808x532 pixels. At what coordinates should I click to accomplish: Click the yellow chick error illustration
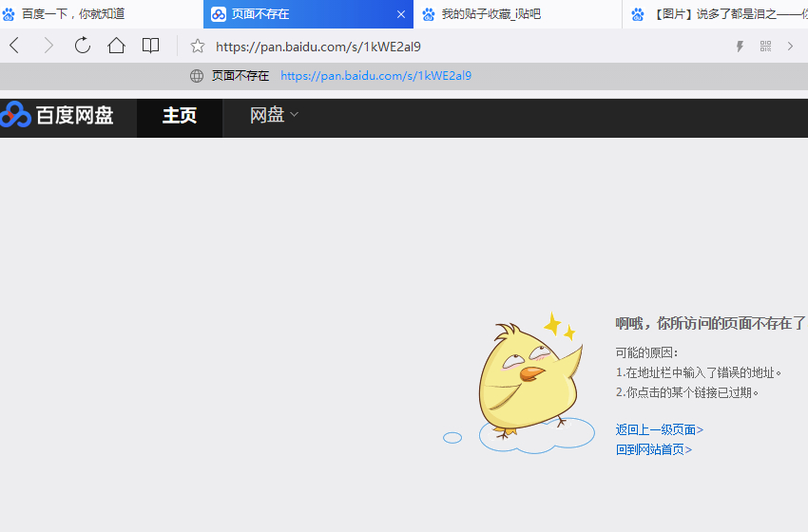530,381
